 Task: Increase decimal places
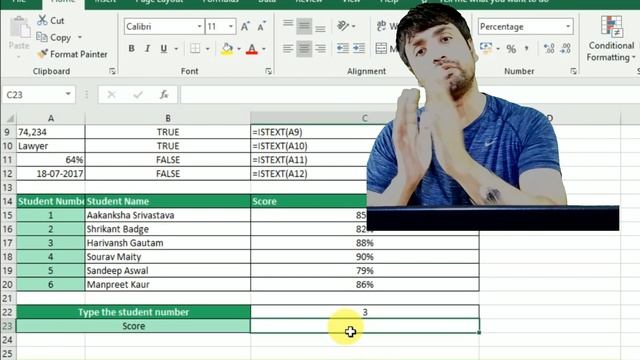549,49
